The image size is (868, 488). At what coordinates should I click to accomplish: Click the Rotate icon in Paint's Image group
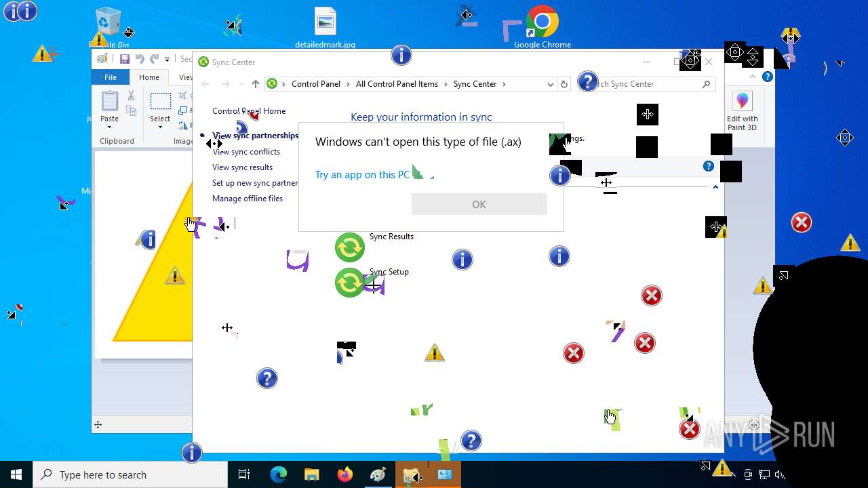click(183, 125)
